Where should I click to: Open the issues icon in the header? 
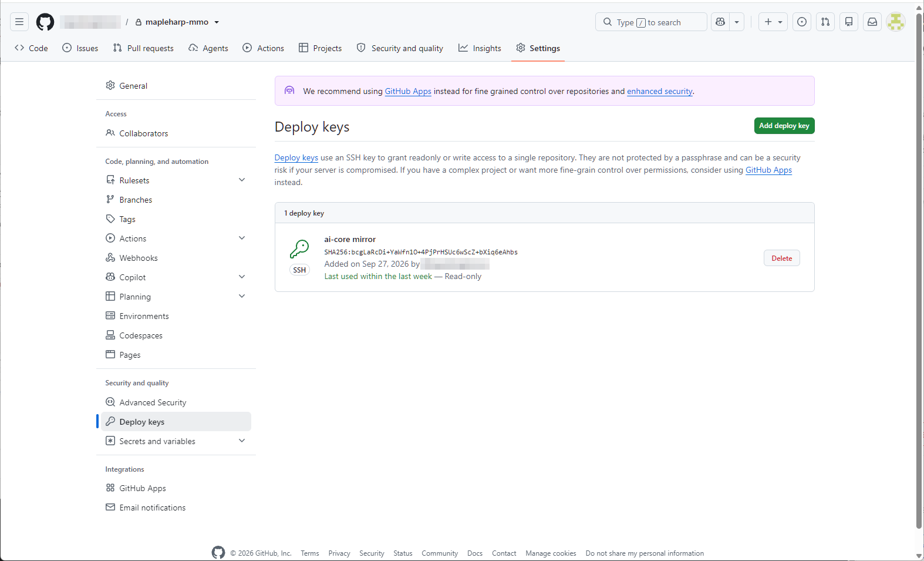[x=802, y=22]
